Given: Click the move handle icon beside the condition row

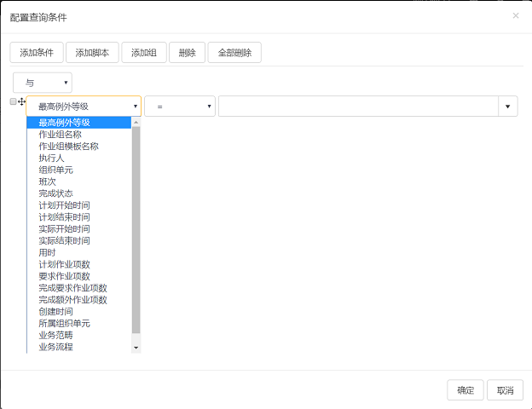Looking at the screenshot, I should click(x=21, y=101).
